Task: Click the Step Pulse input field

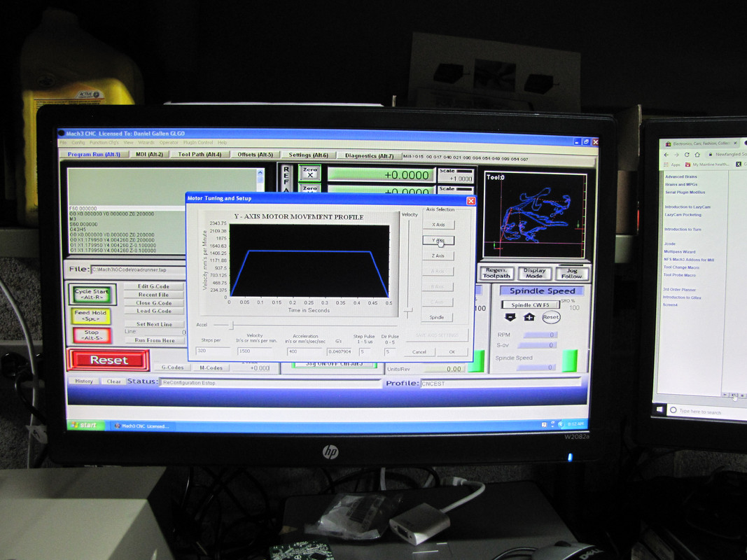Action: pyautogui.click(x=365, y=351)
